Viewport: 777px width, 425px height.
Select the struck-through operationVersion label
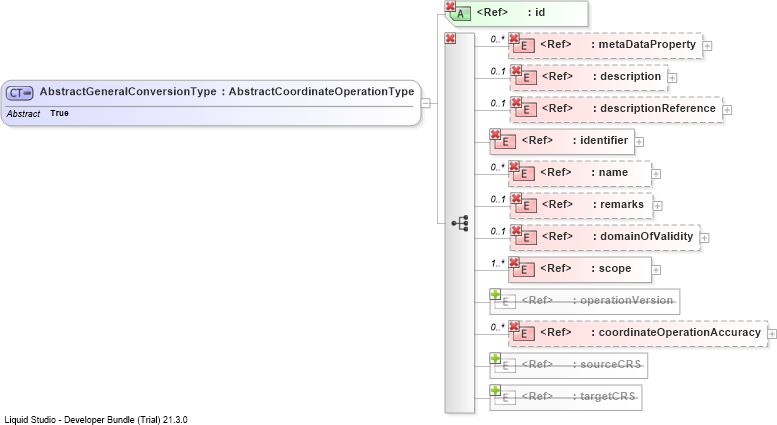coord(623,300)
